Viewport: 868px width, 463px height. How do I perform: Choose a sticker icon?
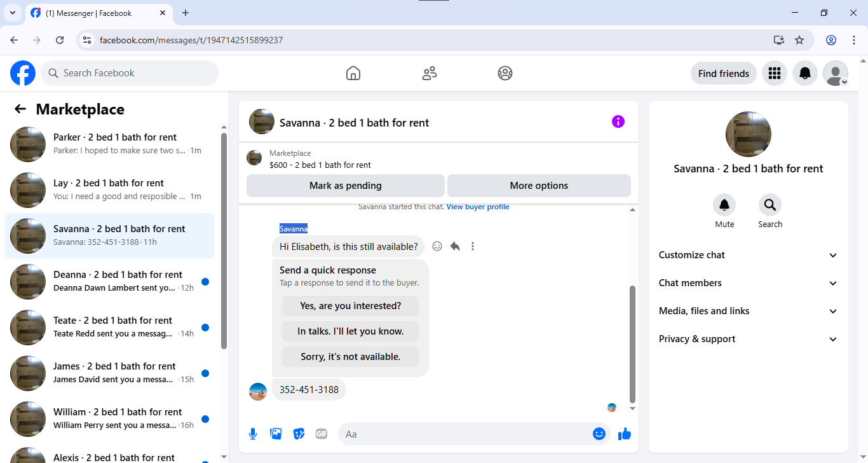(299, 434)
